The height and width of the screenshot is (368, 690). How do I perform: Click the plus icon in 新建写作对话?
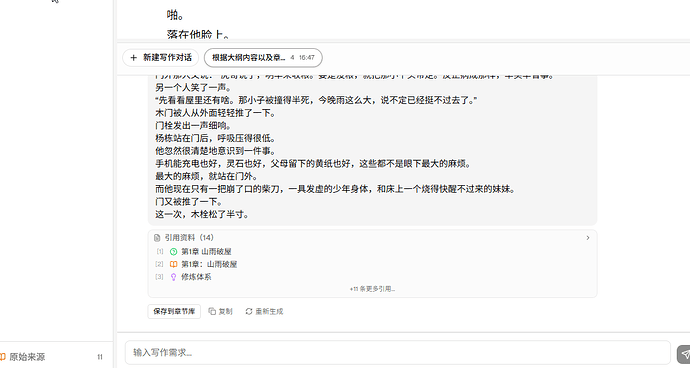pos(134,58)
